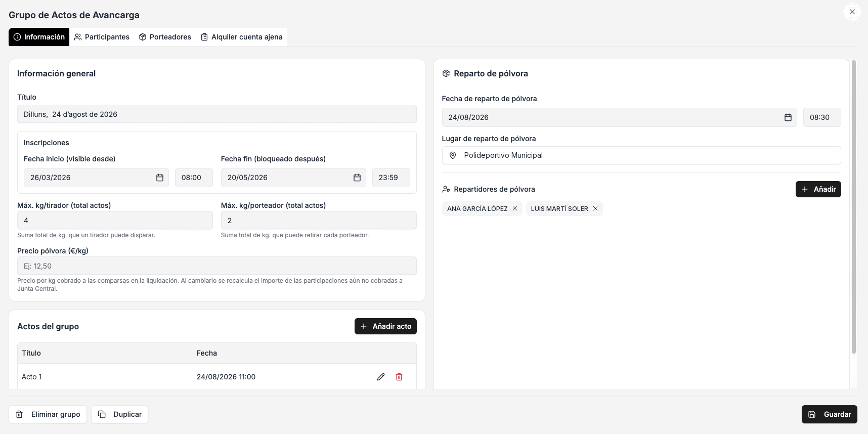Remove LUIS MARTÍ SOLER from repartidores
The width and height of the screenshot is (868, 434).
[x=595, y=208]
